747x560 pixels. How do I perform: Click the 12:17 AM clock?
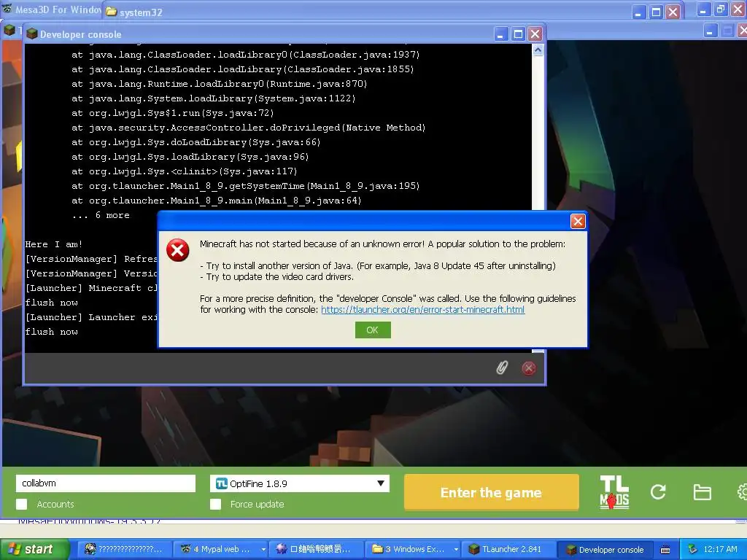(x=720, y=550)
